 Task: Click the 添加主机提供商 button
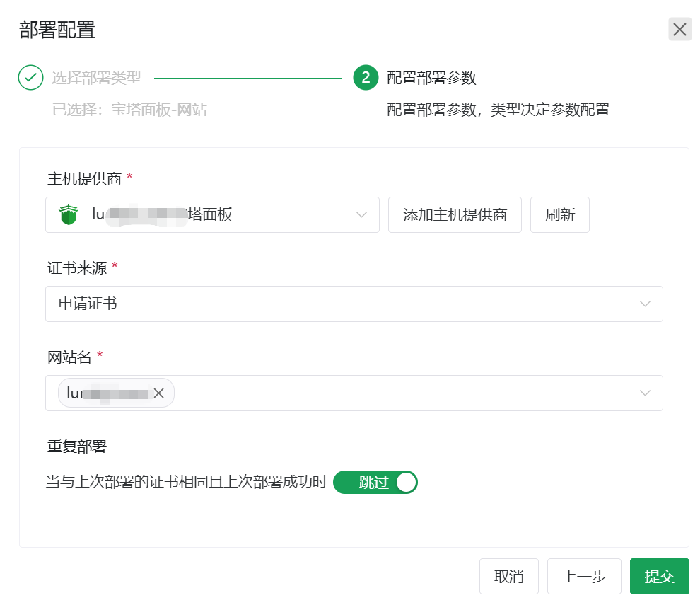(x=455, y=214)
